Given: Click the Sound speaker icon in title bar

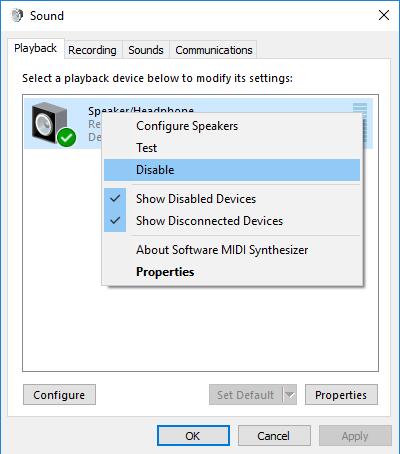Looking at the screenshot, I should click(x=17, y=16).
